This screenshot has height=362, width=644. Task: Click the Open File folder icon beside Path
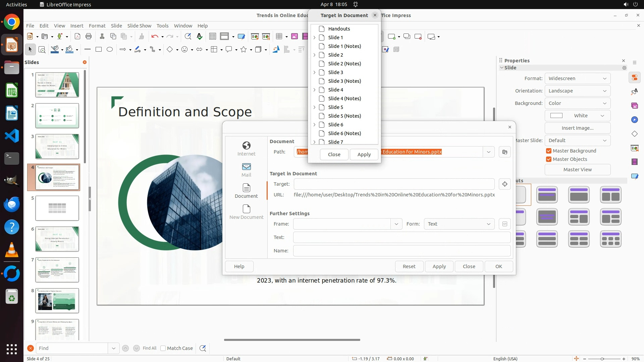coord(504,152)
